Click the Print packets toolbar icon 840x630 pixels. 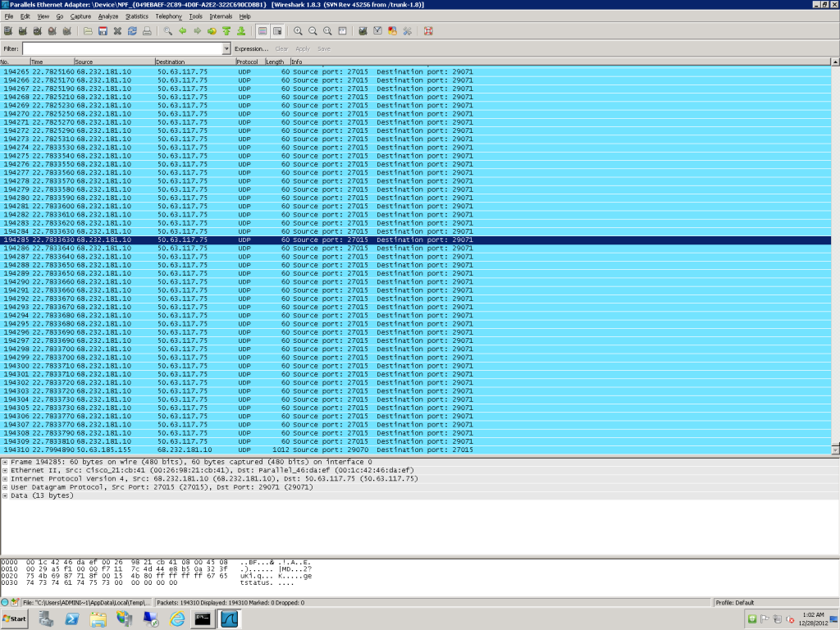pos(147,31)
